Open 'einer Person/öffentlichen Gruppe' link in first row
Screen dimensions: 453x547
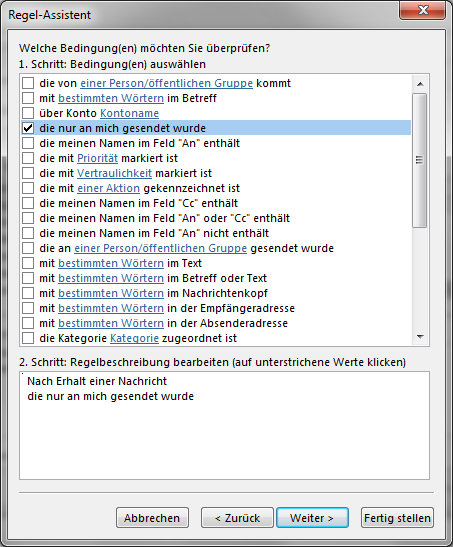[x=166, y=83]
